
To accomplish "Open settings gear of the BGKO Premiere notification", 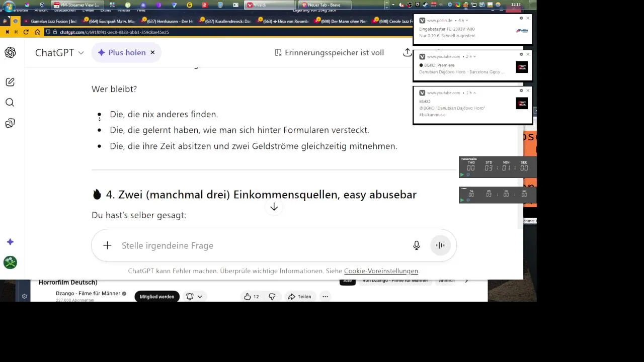I will click(x=521, y=54).
